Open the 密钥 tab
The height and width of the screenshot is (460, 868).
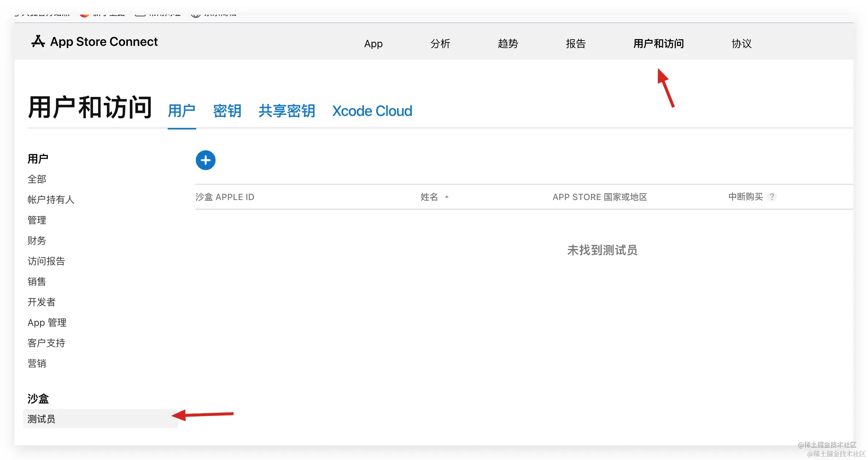coord(227,111)
